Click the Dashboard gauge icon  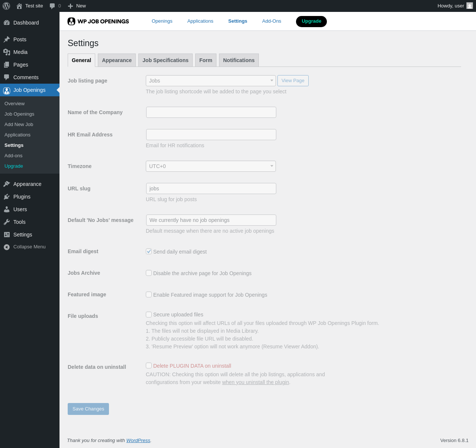click(7, 23)
